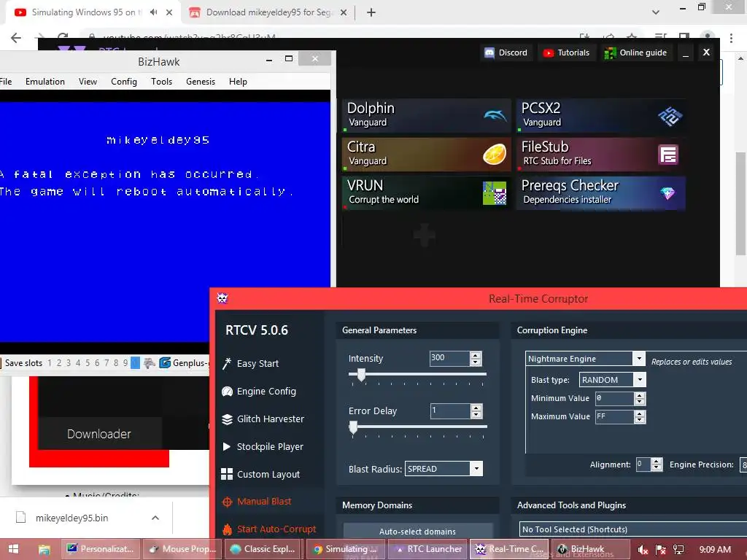The width and height of the screenshot is (747, 560).
Task: Switch to Download mikeyeldey95 browser tab
Action: click(267, 12)
